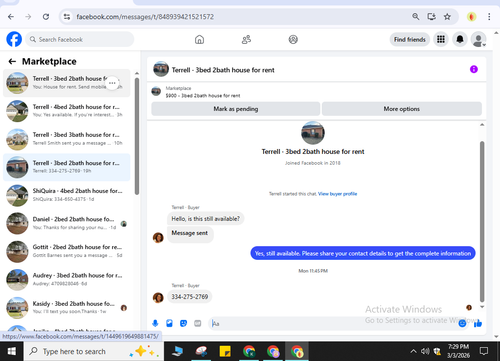This screenshot has width=500, height=361.
Task: Click the GIF icon in composer
Action: click(x=198, y=323)
